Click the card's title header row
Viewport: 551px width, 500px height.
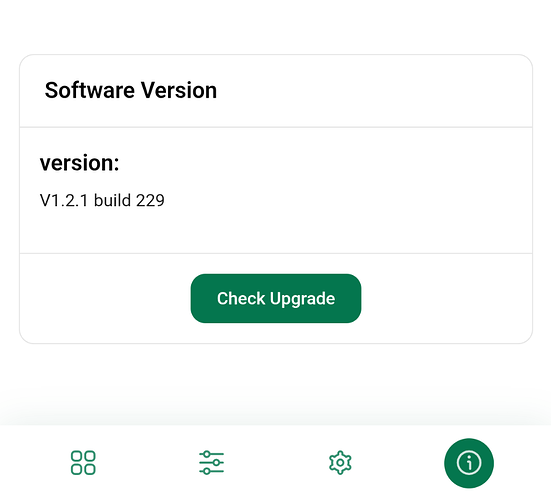276,91
